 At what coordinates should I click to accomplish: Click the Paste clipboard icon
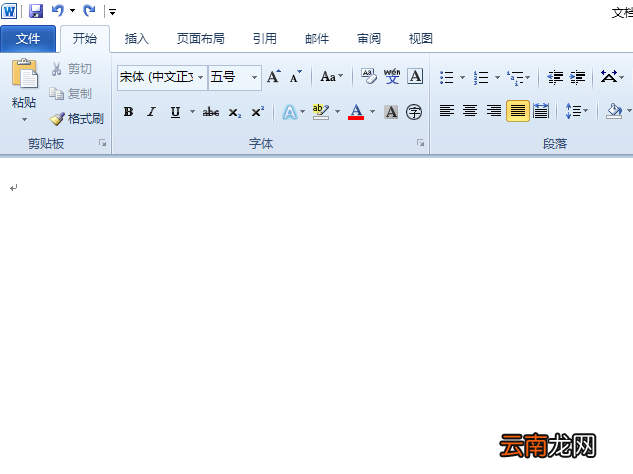coord(24,73)
